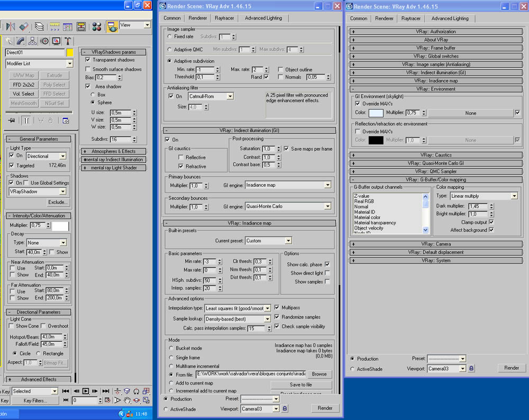Select the Mirror tool in 3ds Max toolbar

(x=11, y=26)
